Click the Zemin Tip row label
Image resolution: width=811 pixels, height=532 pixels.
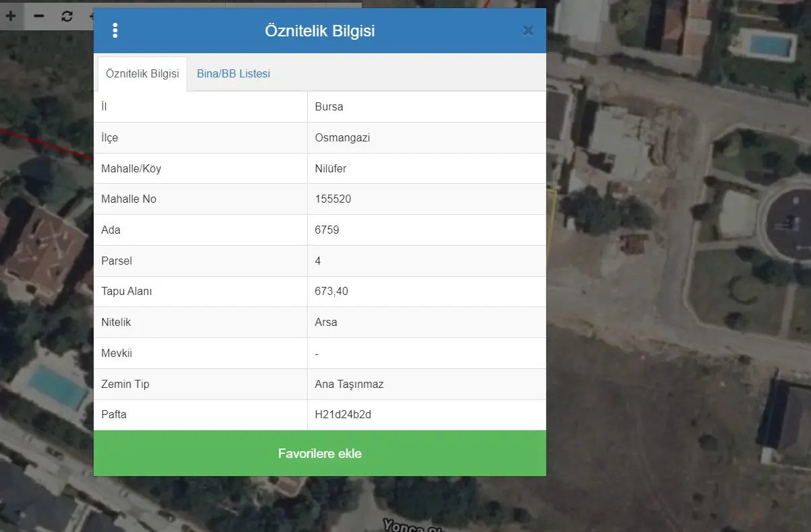125,384
